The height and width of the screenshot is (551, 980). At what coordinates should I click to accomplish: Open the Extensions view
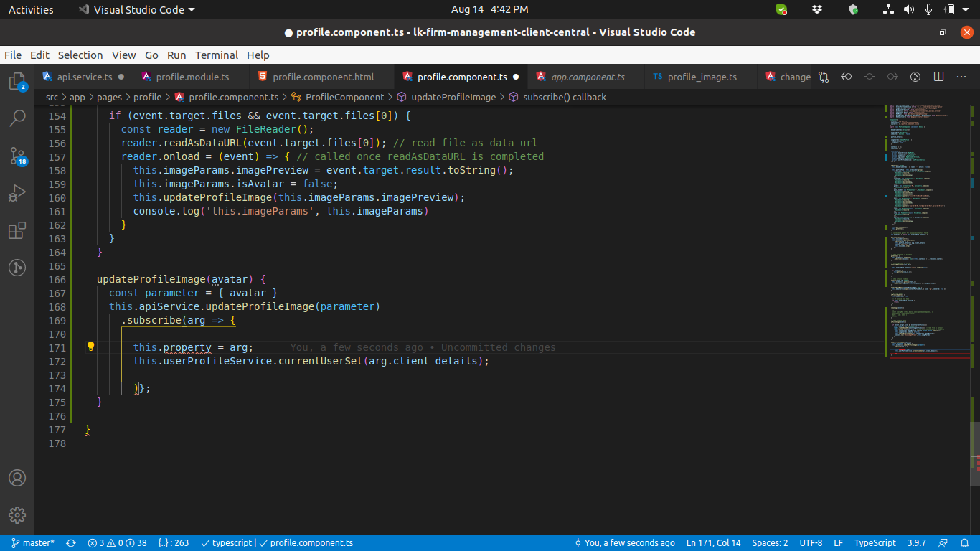click(17, 230)
